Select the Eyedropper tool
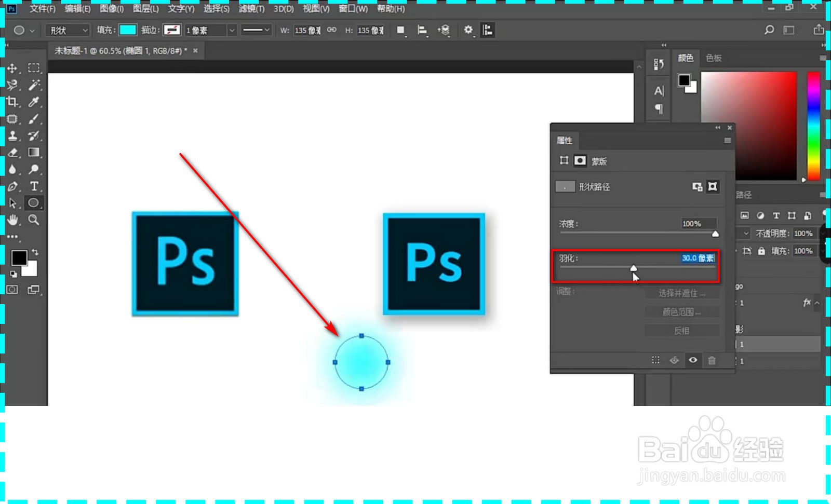 coord(34,102)
